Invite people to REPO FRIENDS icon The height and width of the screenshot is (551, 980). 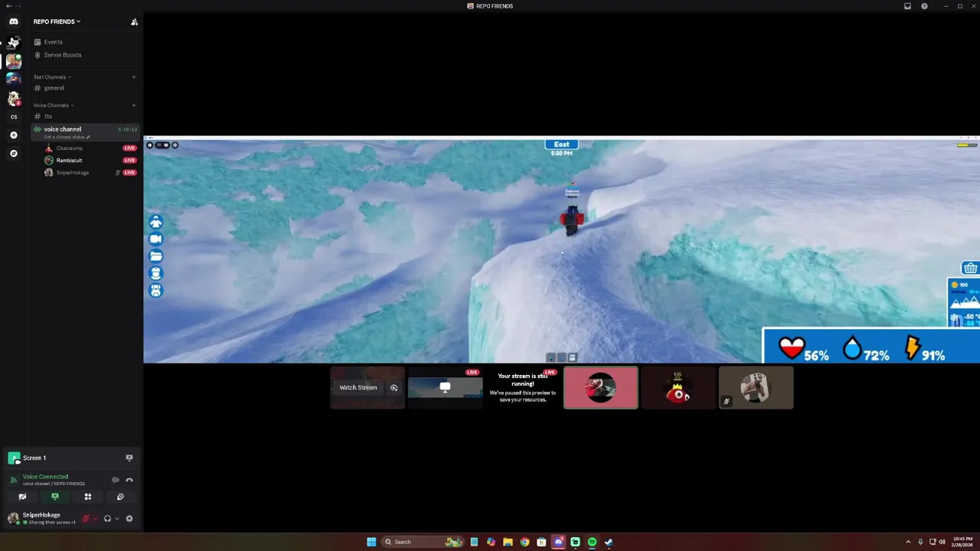tap(134, 22)
